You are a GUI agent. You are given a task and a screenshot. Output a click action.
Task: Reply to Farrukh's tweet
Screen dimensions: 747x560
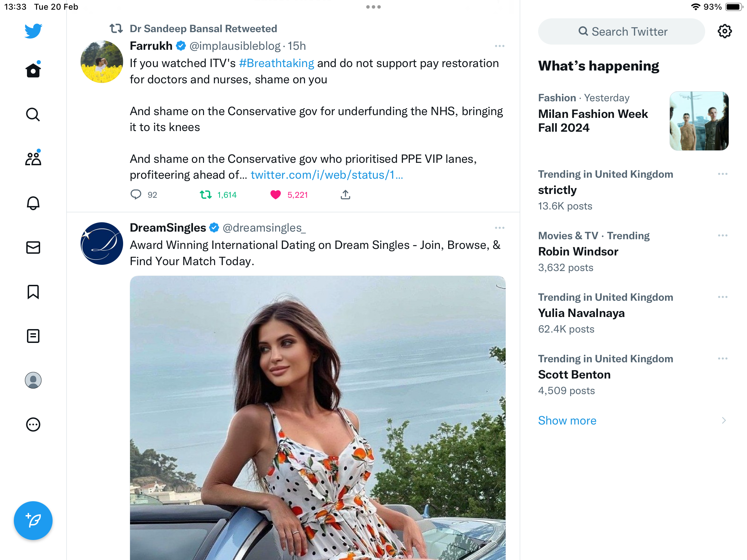(136, 195)
